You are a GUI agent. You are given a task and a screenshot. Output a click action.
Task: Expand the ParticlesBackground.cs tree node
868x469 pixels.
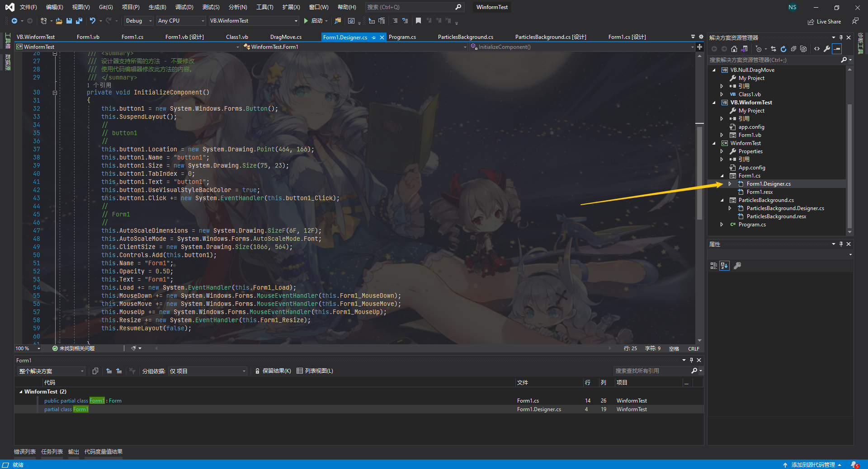pyautogui.click(x=722, y=200)
